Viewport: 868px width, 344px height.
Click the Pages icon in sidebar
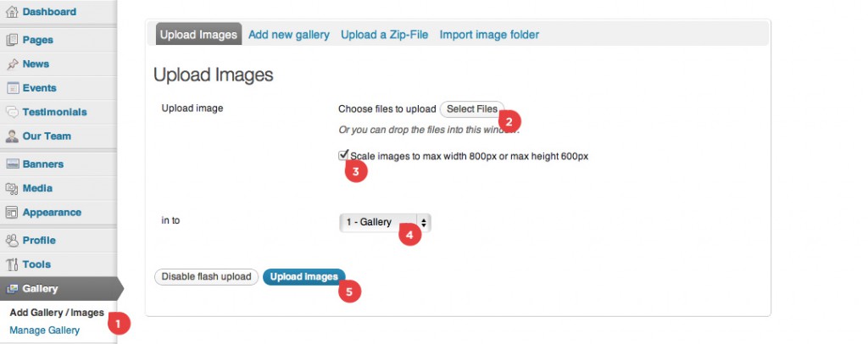coord(12,40)
